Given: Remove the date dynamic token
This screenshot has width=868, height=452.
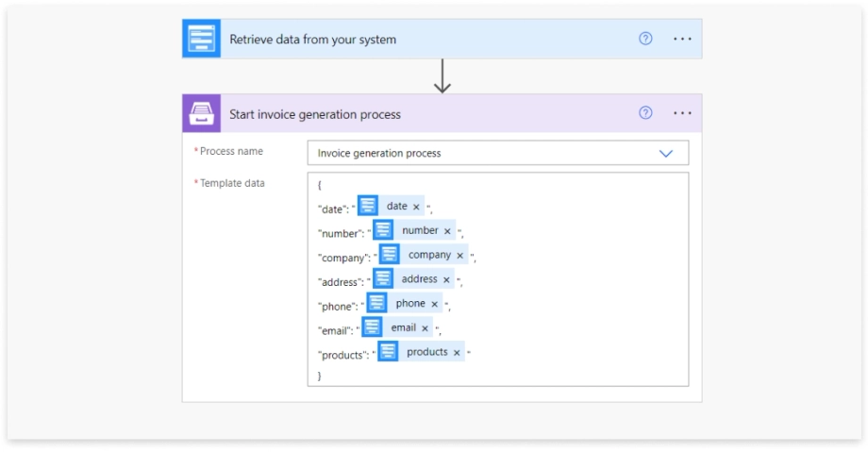Looking at the screenshot, I should 416,207.
